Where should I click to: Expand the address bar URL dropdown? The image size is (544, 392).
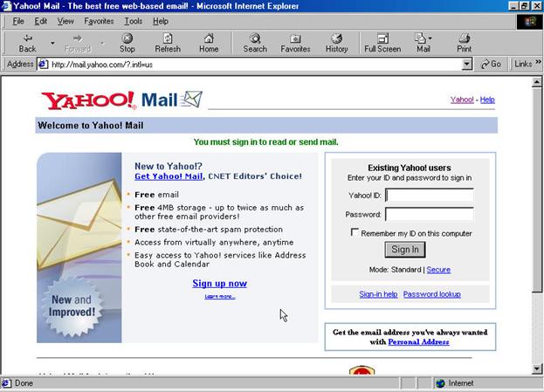467,64
